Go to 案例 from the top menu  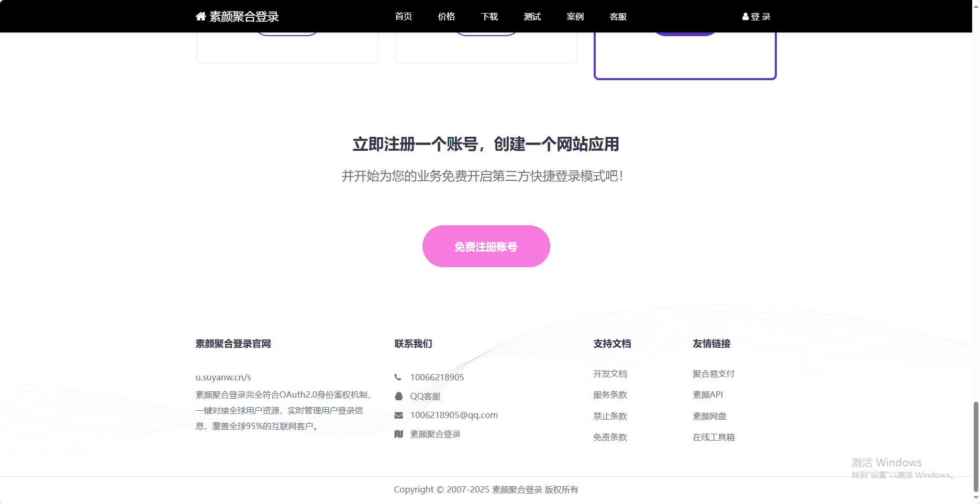click(x=575, y=16)
